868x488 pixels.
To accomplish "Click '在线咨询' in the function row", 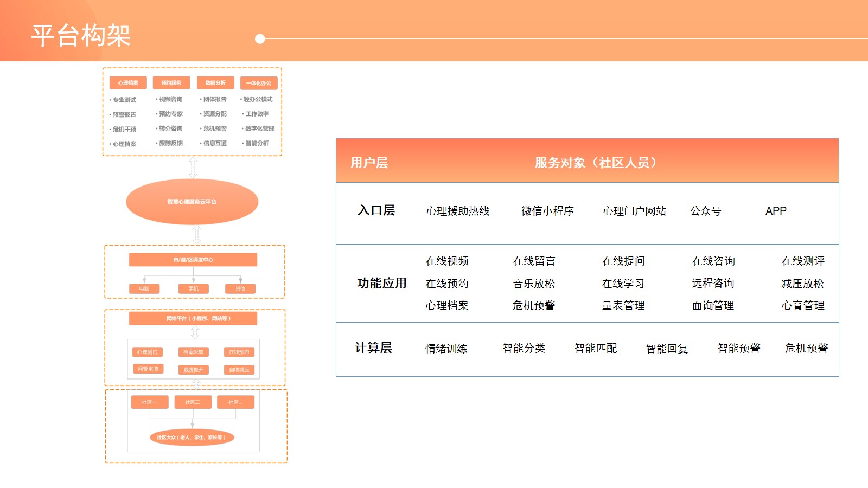I will point(713,261).
